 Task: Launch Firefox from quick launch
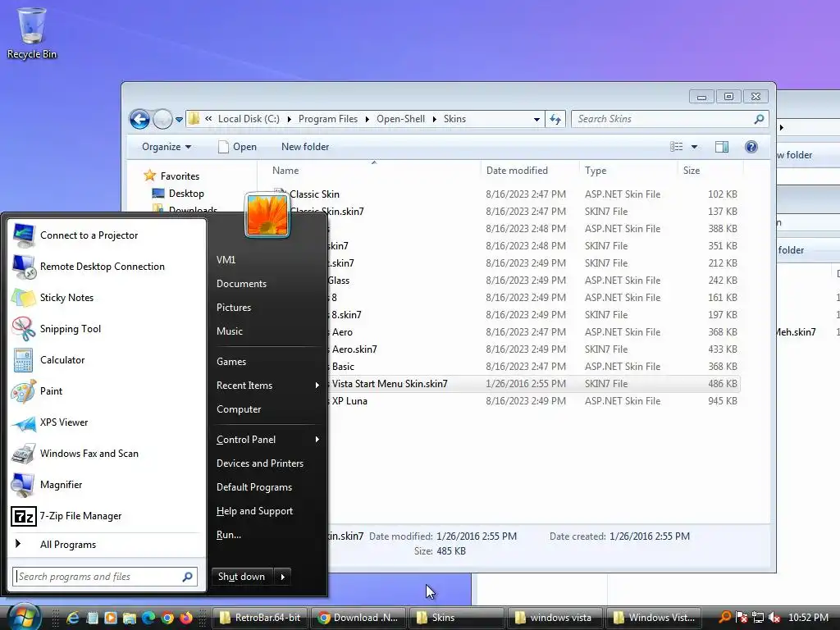coord(186,618)
